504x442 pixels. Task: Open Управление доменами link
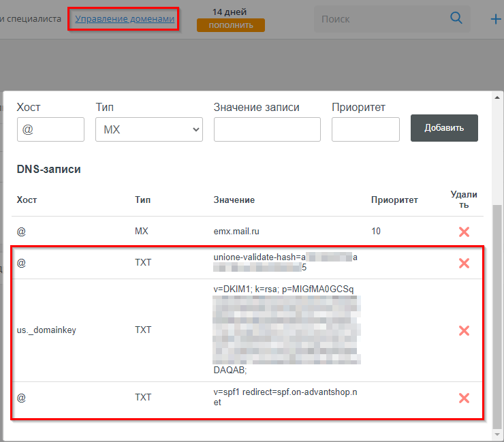[125, 19]
